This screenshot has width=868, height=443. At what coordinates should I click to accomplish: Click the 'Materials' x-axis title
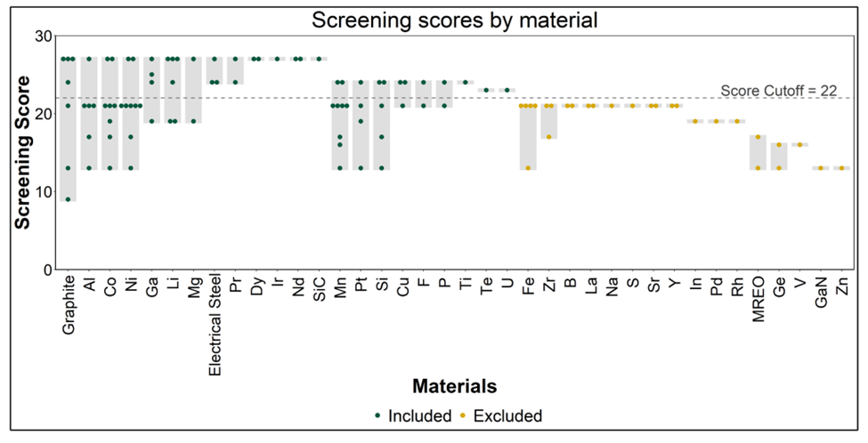point(454,386)
